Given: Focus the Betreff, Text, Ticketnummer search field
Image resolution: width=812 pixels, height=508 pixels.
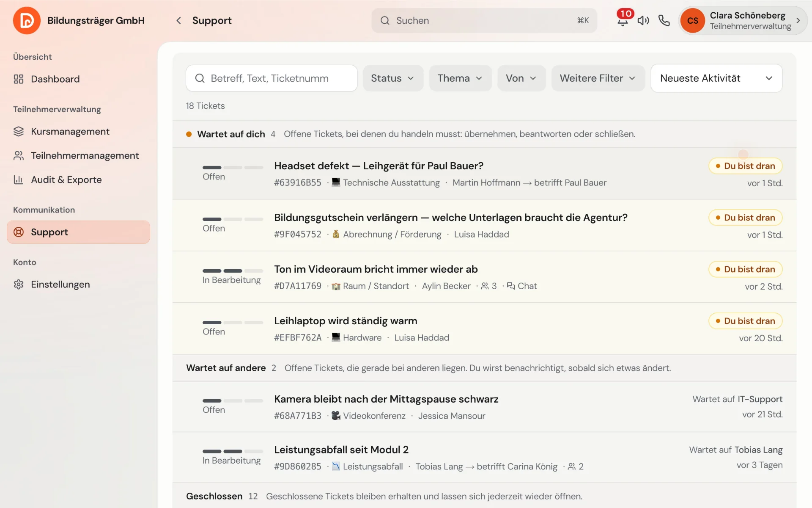Looking at the screenshot, I should (272, 78).
